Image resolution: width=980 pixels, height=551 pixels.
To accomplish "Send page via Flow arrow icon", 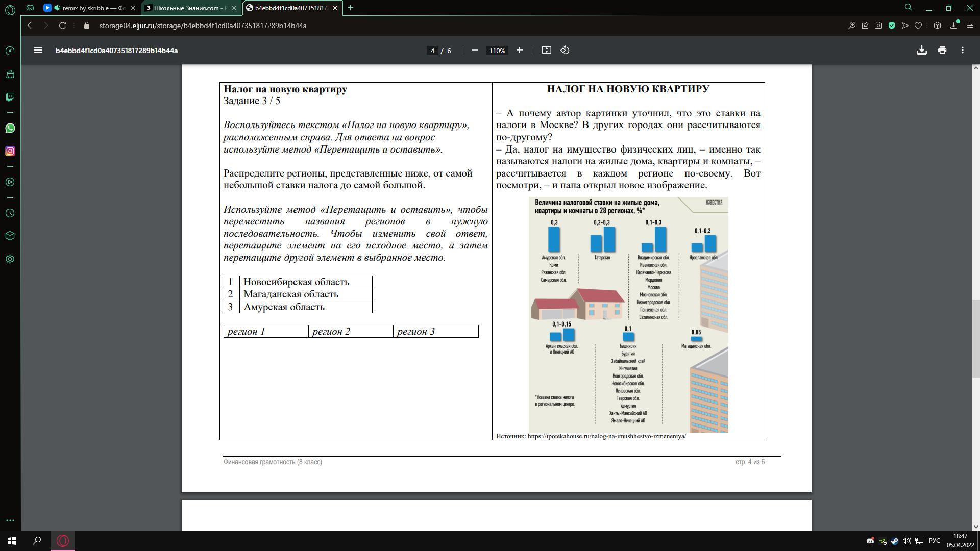I will point(905,26).
